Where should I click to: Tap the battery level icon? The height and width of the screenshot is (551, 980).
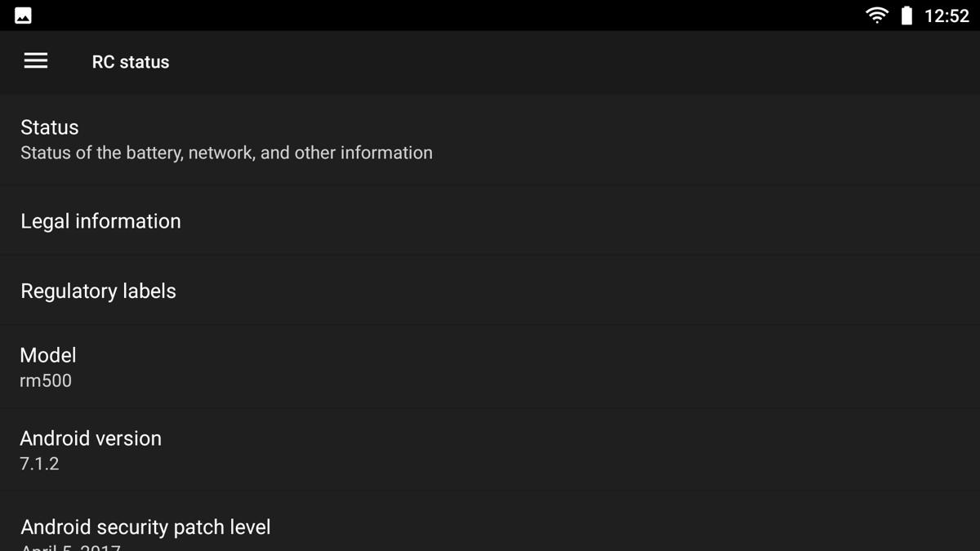[x=906, y=16]
